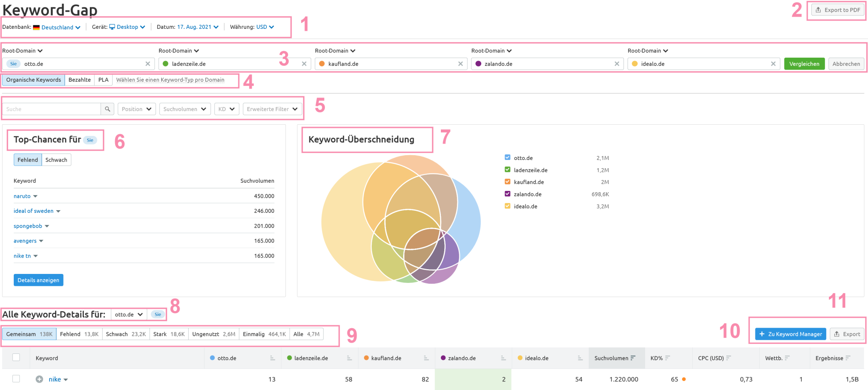This screenshot has width=868, height=390.
Task: Click the Details anzeigen button
Action: (x=38, y=280)
